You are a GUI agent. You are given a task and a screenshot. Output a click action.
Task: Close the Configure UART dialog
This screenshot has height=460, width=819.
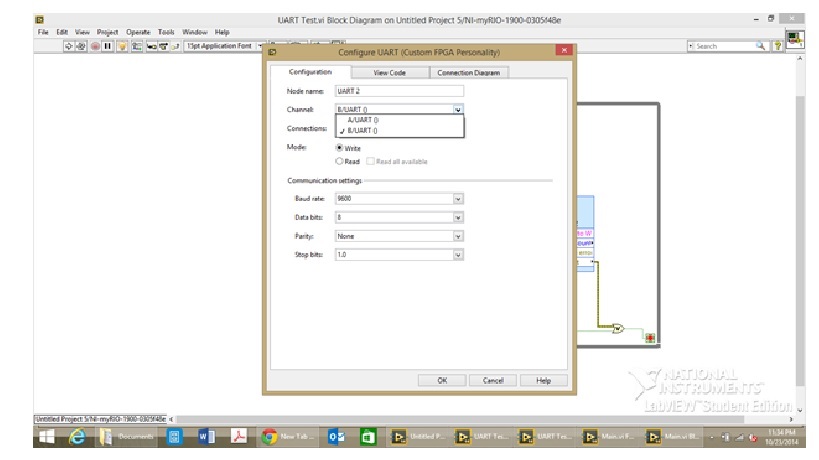(x=564, y=51)
